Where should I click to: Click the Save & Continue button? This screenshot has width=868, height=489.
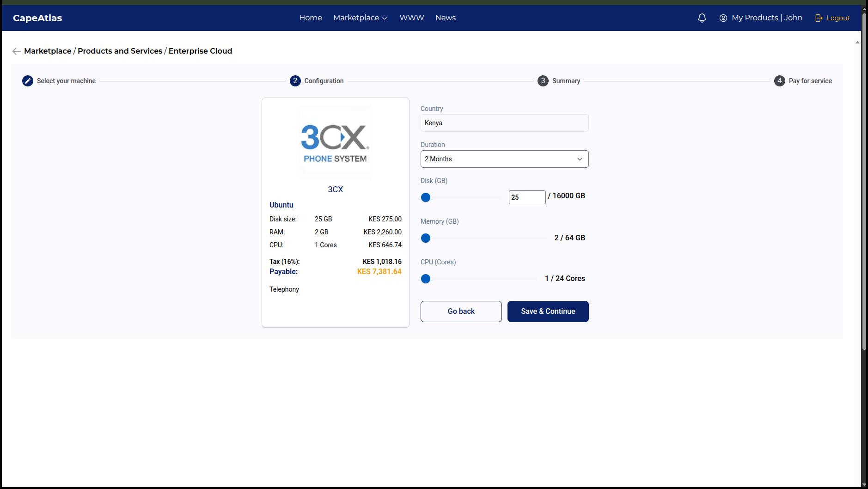[548, 312]
